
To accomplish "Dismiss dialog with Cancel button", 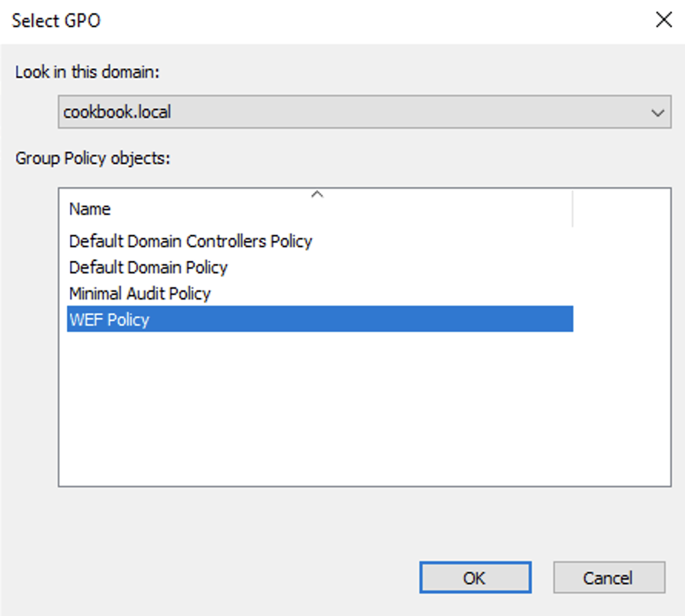I will 609,577.
